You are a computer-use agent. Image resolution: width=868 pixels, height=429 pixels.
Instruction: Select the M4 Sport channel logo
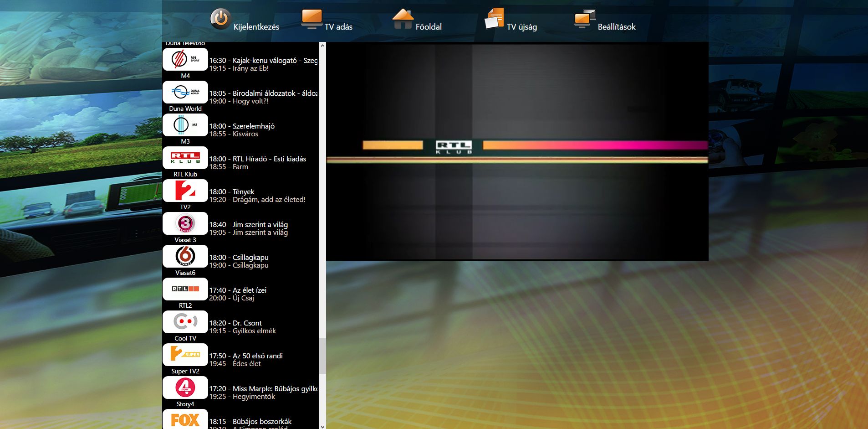pos(185,59)
